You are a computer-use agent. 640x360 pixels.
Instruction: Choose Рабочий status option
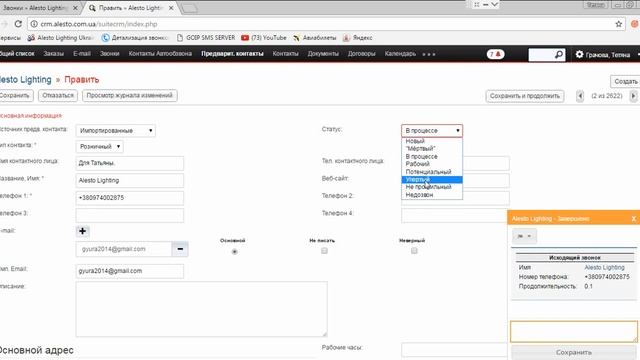click(x=432, y=164)
